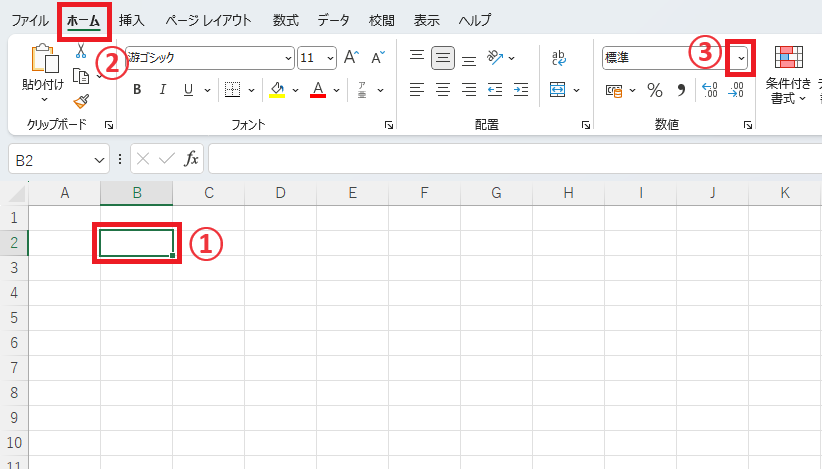Switch to the 数式 tab
This screenshot has height=469, width=822.
coord(286,20)
